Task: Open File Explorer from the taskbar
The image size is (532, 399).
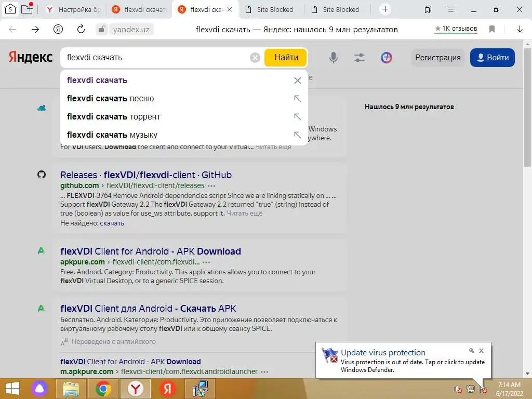Action: (71, 389)
